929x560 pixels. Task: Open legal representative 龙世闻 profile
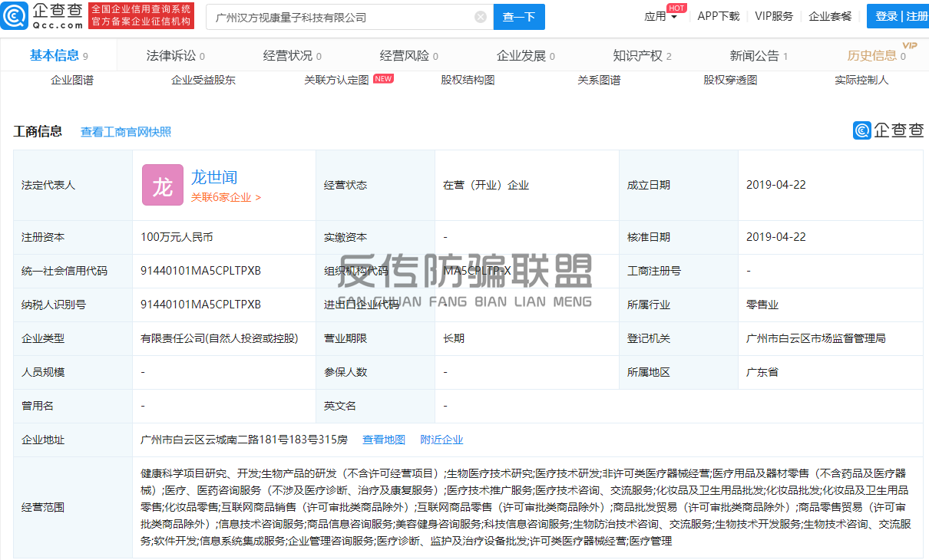[214, 177]
